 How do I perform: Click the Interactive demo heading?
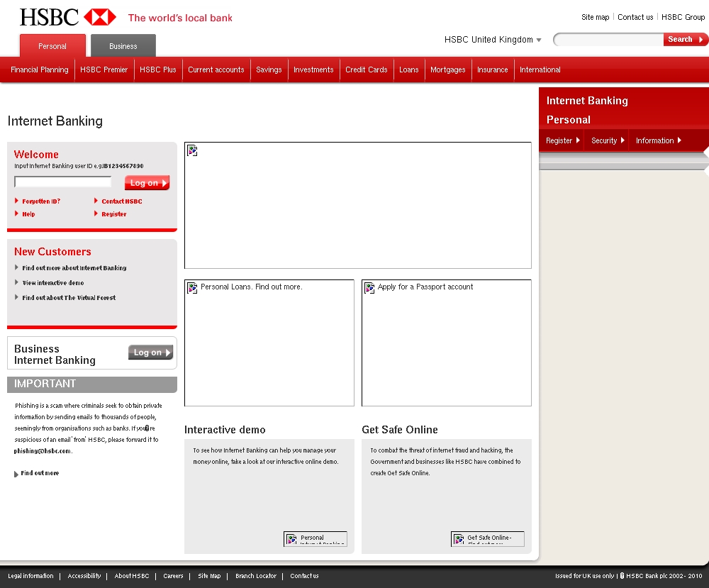tap(225, 430)
